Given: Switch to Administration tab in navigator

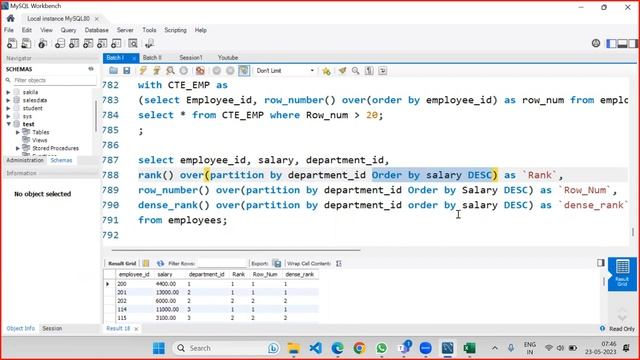Looking at the screenshot, I should pyautogui.click(x=25, y=160).
